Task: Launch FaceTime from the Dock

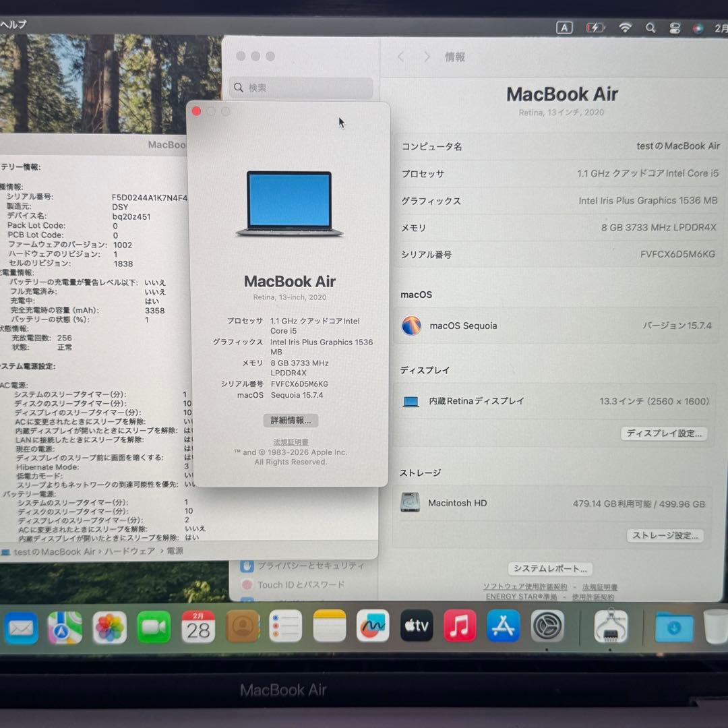Action: pyautogui.click(x=154, y=627)
